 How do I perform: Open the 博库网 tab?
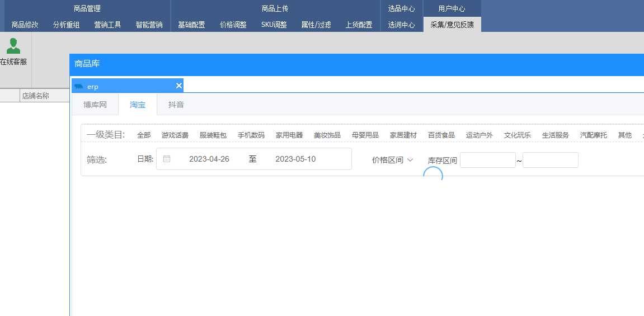click(x=95, y=105)
